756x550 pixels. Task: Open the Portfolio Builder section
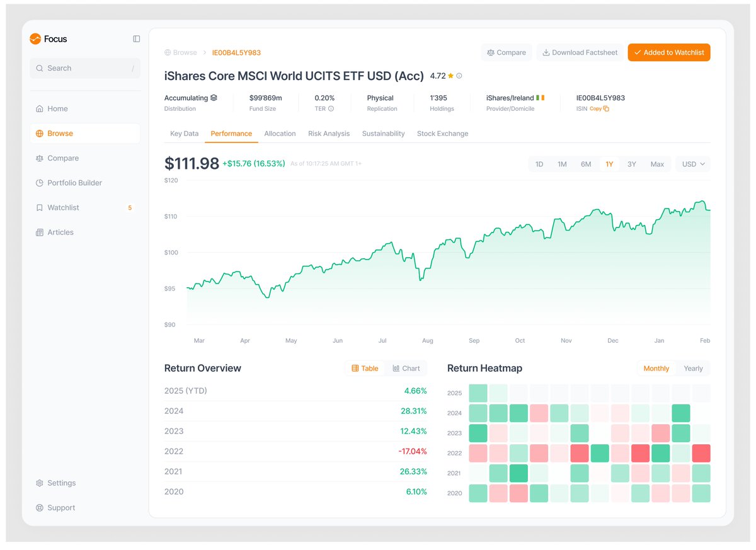pos(74,183)
